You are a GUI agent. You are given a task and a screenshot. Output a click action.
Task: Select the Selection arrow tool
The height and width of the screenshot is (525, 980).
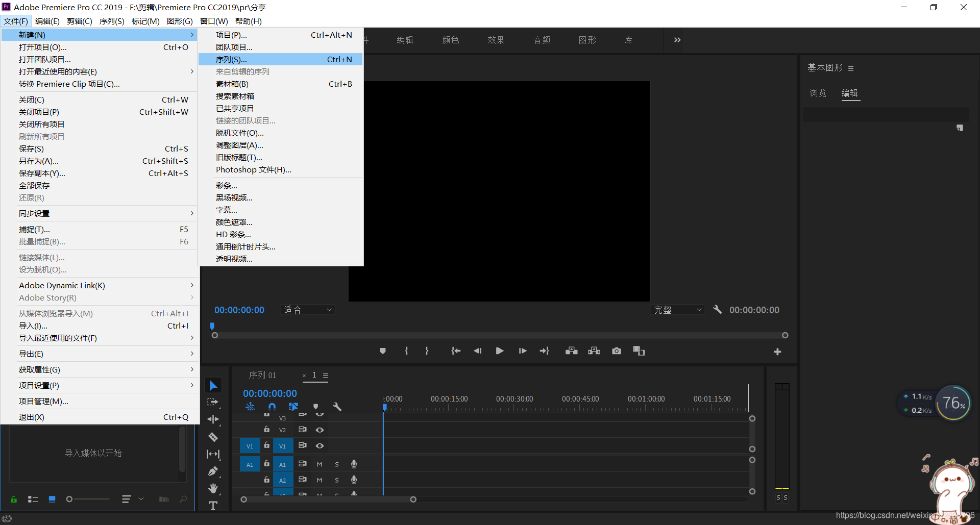[x=213, y=386]
